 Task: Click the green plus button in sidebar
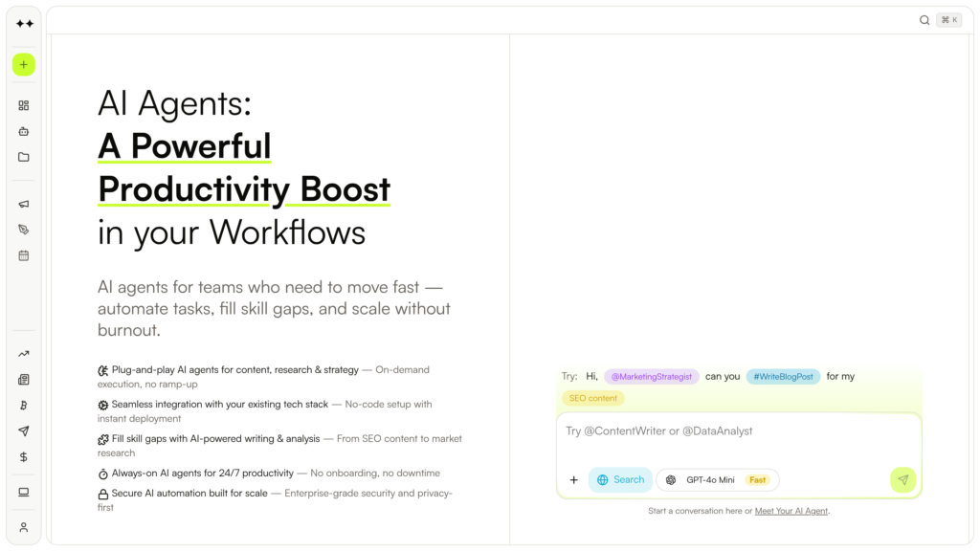(x=24, y=64)
